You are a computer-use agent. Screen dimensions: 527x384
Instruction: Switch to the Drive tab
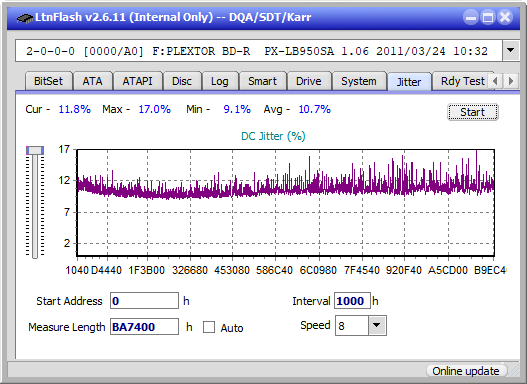tap(309, 81)
